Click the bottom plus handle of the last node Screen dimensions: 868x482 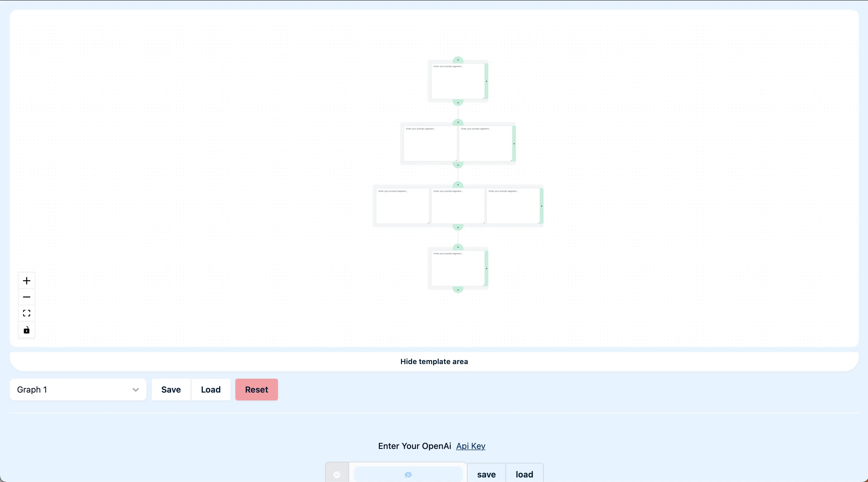(458, 290)
